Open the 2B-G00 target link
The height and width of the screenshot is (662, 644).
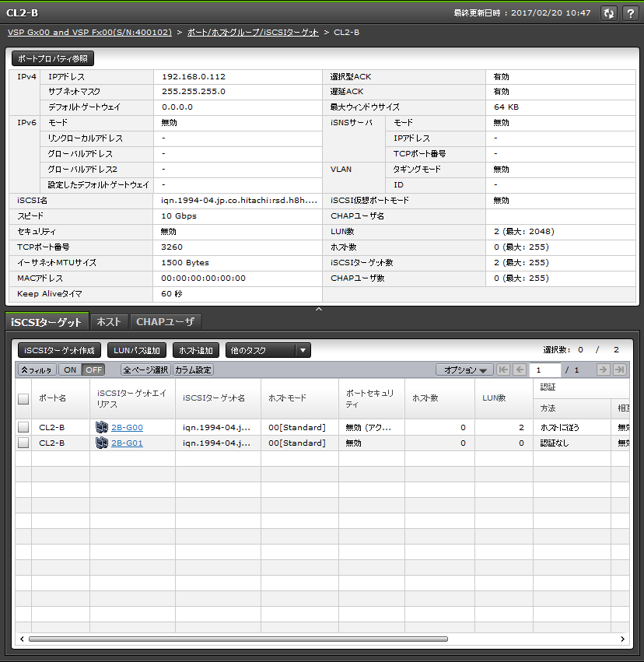coord(127,427)
